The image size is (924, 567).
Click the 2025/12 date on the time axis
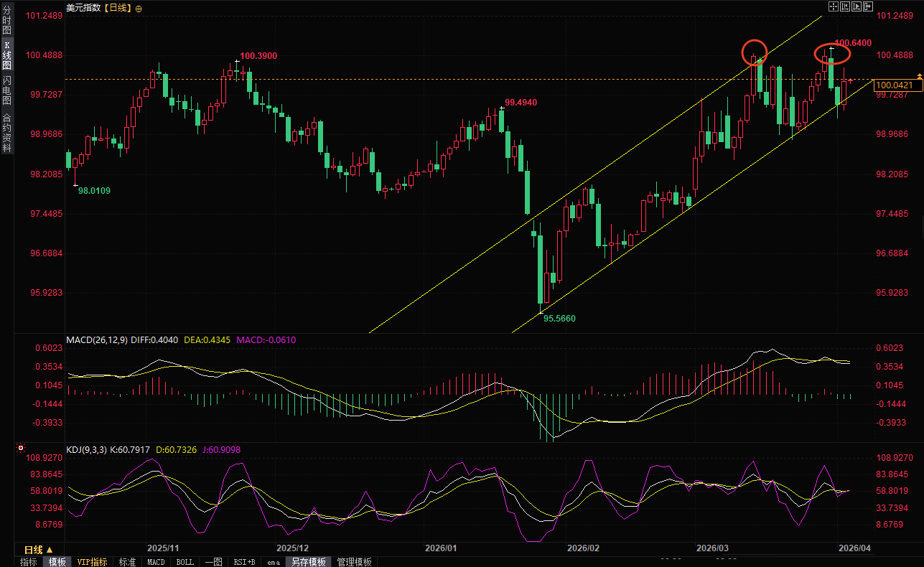[292, 548]
